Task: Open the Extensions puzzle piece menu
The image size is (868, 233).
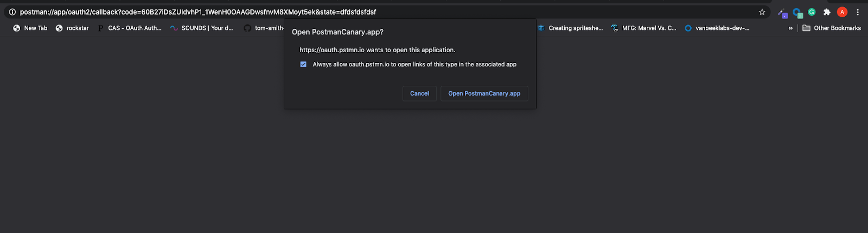Action: 827,12
